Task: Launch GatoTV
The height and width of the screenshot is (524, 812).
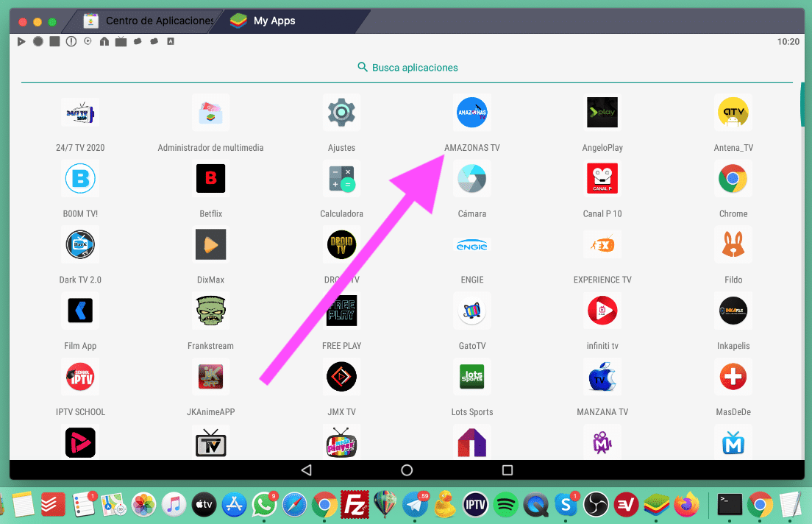Action: (471, 311)
